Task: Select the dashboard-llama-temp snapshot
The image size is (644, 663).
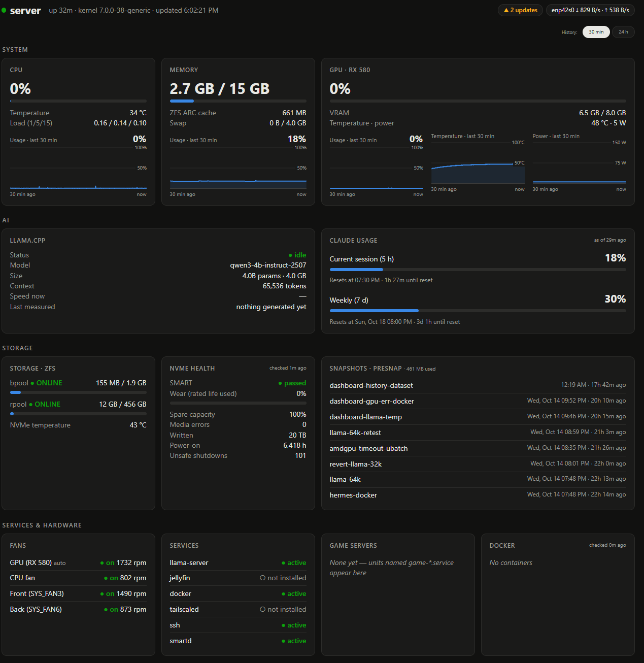Action: point(478,417)
